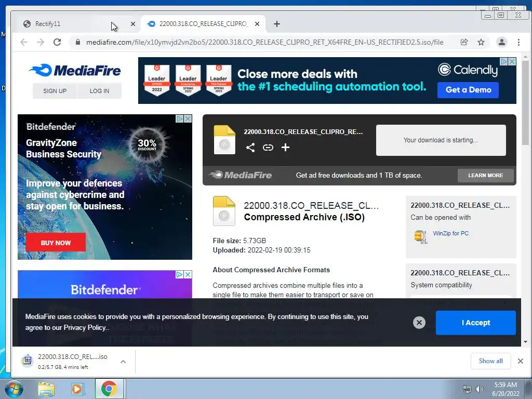Click Your download is starting box
This screenshot has height=399, width=532.
coord(441,140)
